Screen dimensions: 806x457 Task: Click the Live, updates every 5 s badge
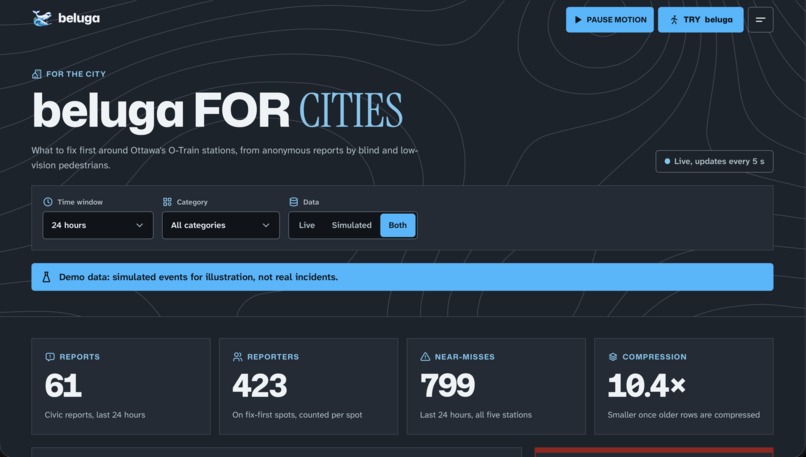pyautogui.click(x=715, y=161)
